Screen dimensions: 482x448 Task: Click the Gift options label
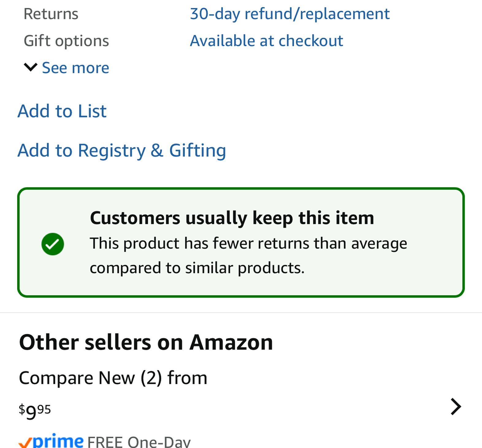[66, 41]
